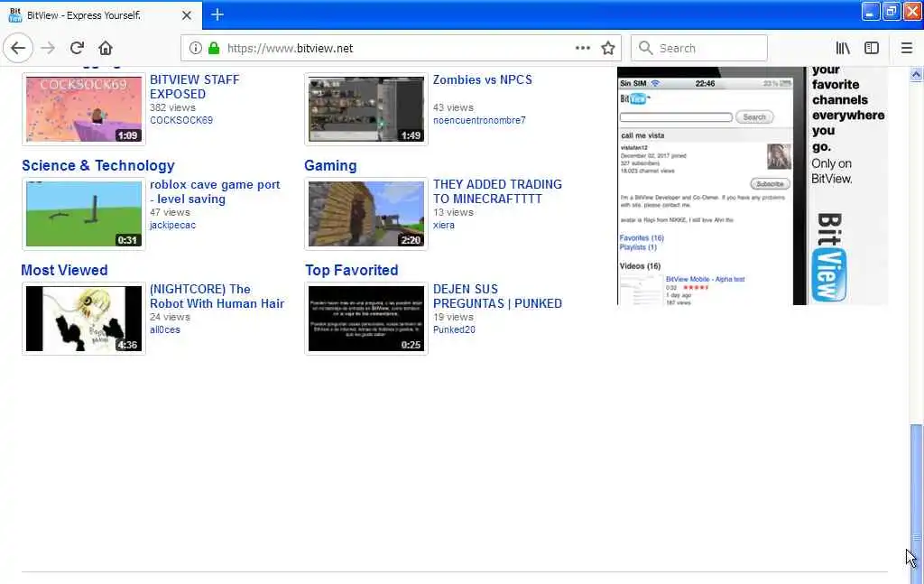Visit Punked20 channel link
Viewport: 924px width, 584px height.
click(x=455, y=330)
